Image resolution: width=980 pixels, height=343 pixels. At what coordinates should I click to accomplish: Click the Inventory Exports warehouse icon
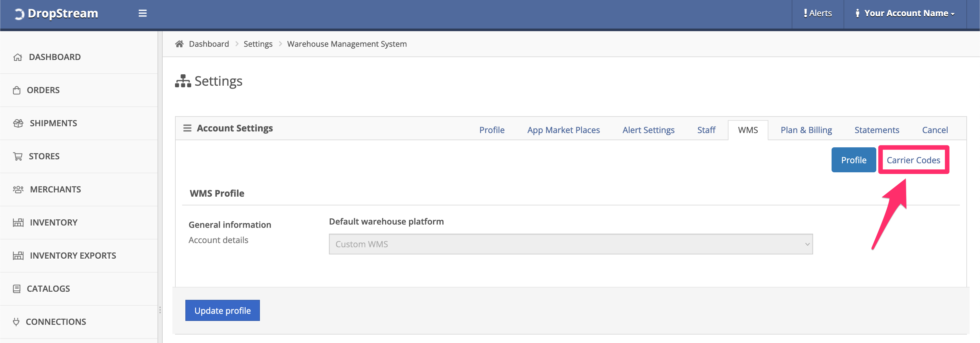point(18,256)
